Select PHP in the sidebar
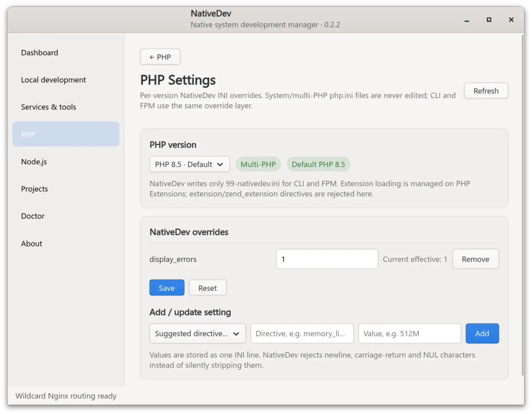The height and width of the screenshot is (414, 532). point(66,134)
